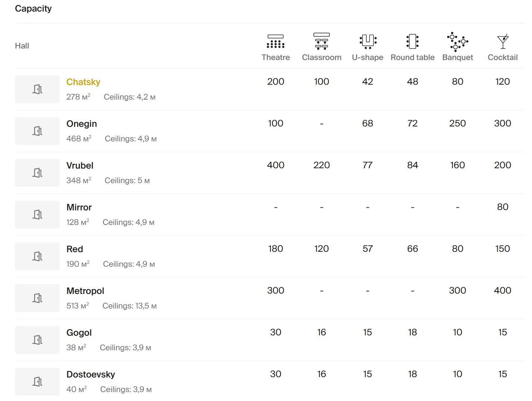Click the Cocktail glass icon
The image size is (532, 401).
[503, 41]
